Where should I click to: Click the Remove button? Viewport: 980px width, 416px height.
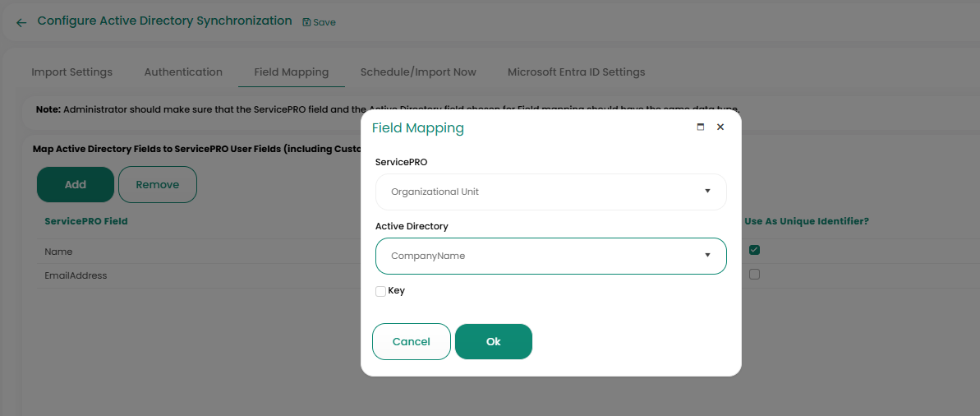pos(158,185)
